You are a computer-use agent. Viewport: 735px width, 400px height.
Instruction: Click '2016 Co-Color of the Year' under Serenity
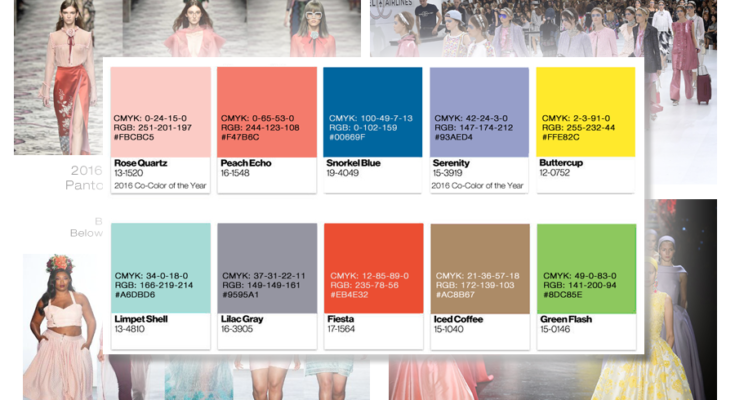coord(478,186)
